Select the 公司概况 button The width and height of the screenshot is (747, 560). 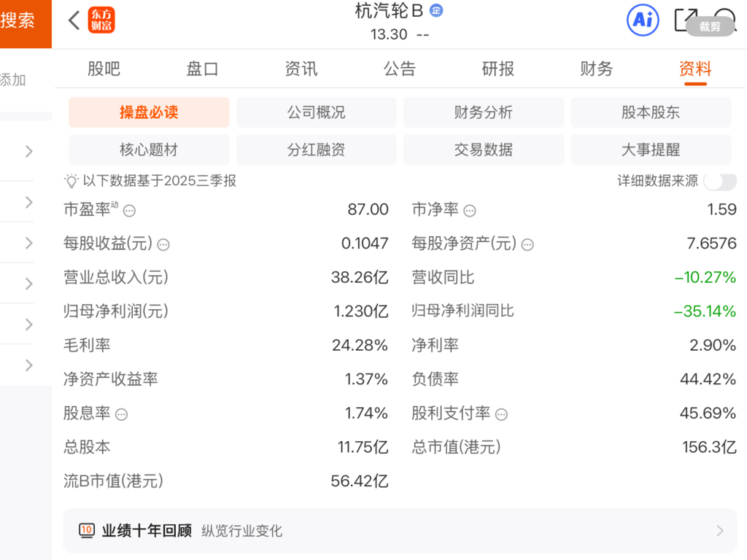316,112
